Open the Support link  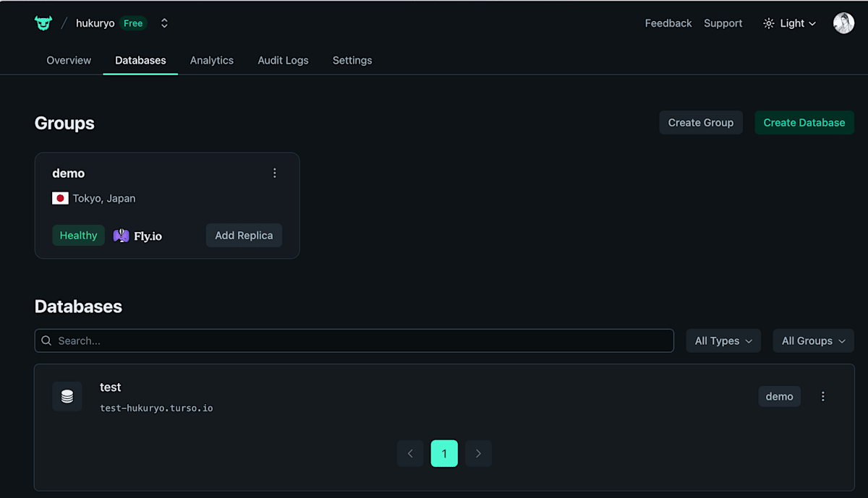(723, 23)
